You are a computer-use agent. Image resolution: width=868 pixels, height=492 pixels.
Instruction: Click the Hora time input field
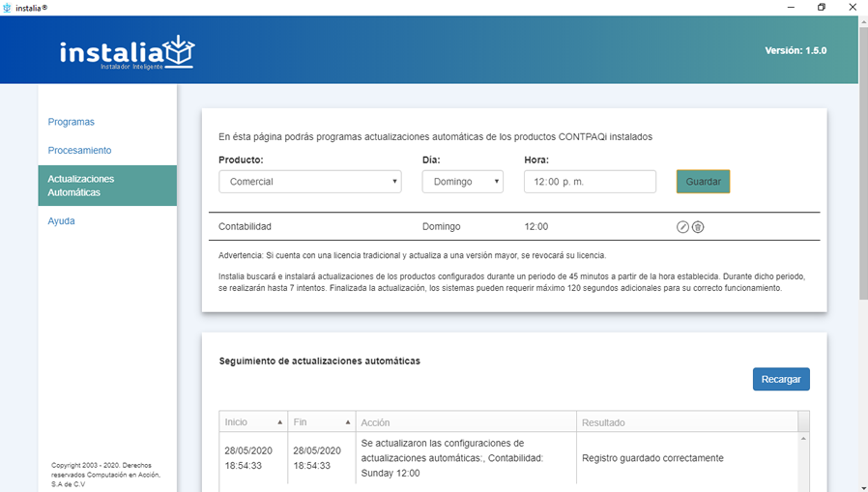tap(591, 182)
